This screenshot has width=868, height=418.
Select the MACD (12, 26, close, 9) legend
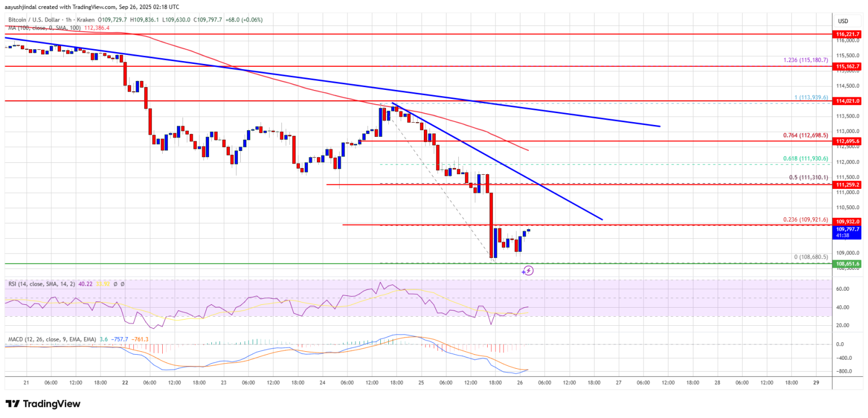coord(50,339)
